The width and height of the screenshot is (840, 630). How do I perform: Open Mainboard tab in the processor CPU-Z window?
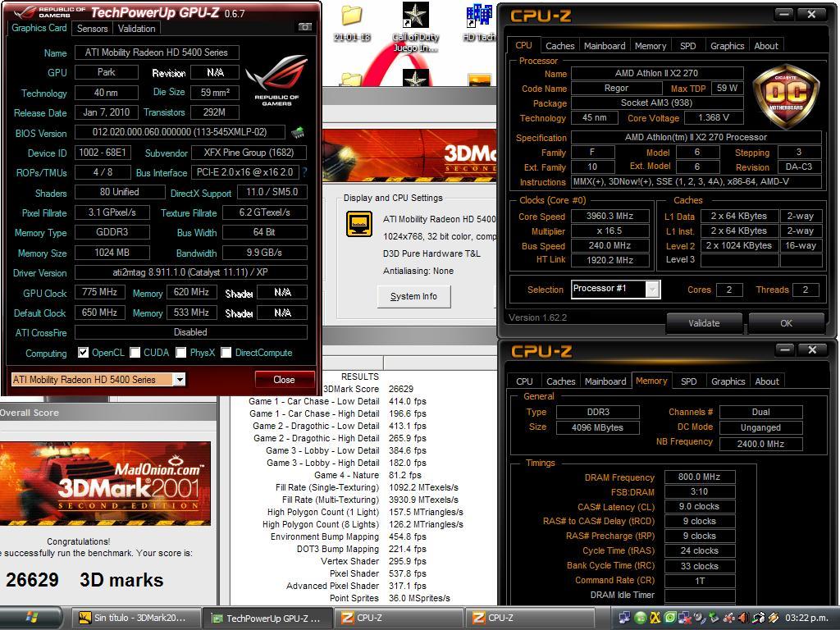(605, 46)
